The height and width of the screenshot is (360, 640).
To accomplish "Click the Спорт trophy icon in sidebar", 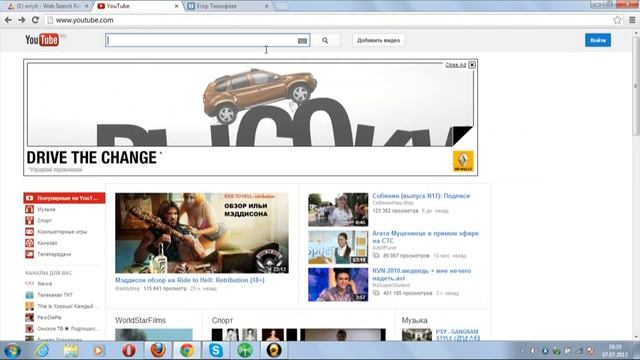I will [29, 220].
